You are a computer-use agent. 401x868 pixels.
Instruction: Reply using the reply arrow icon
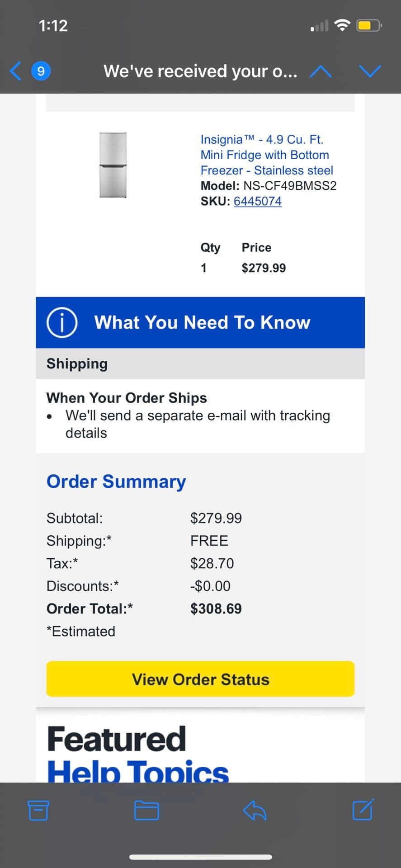coord(255,810)
